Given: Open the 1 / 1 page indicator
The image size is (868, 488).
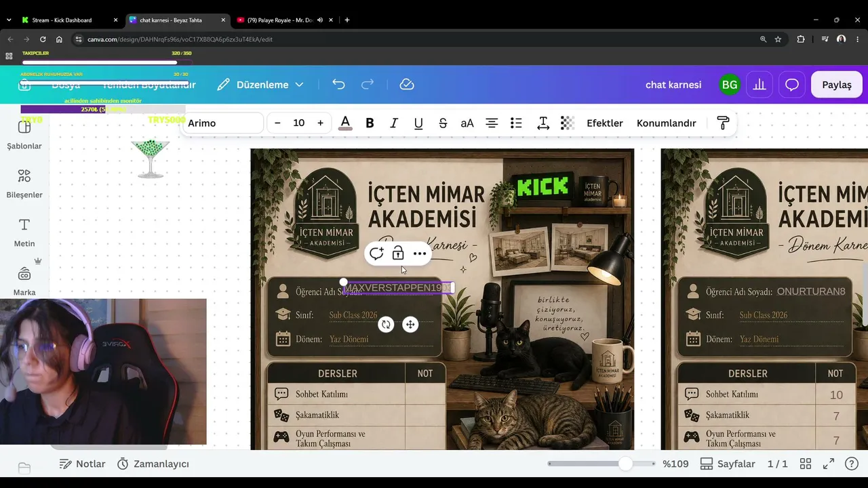Looking at the screenshot, I should [x=777, y=464].
